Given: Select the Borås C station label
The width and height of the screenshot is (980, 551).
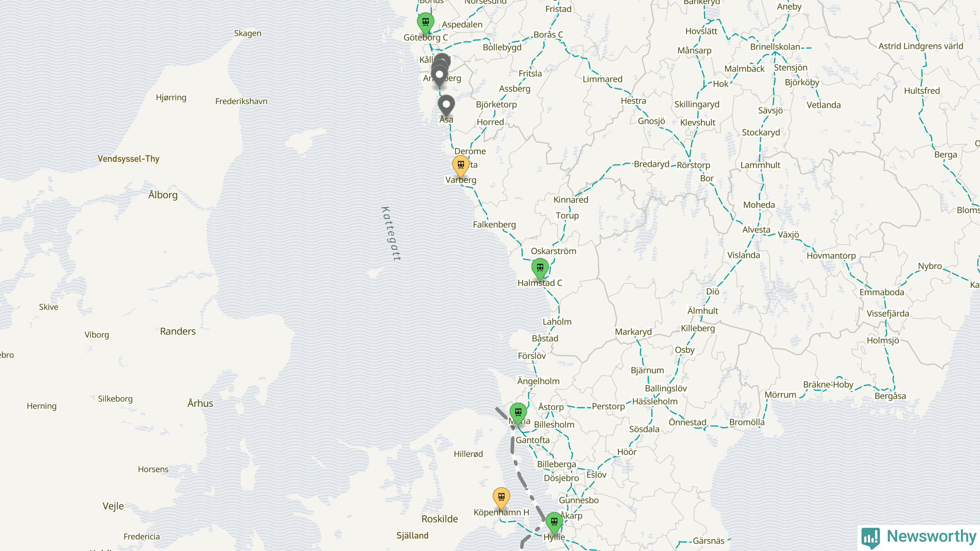Looking at the screenshot, I should [548, 35].
